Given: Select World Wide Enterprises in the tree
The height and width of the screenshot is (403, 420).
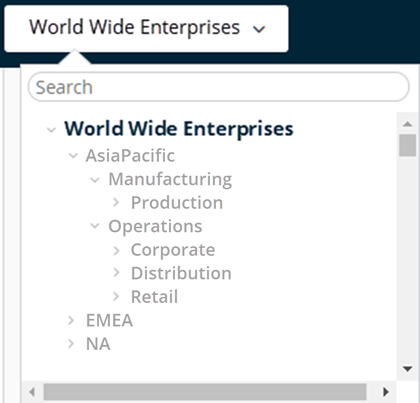Looking at the screenshot, I should tap(179, 129).
